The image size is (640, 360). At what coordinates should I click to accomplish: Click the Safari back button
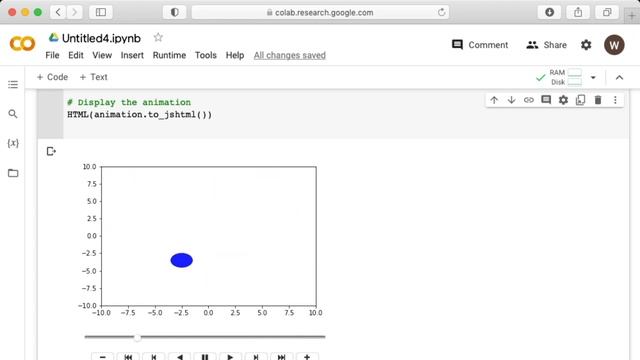58,12
